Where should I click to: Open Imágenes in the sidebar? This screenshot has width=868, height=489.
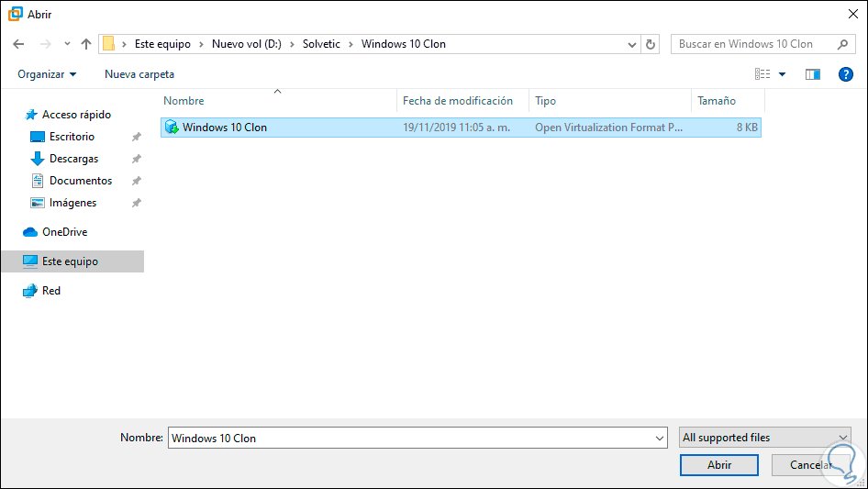pyautogui.click(x=72, y=204)
